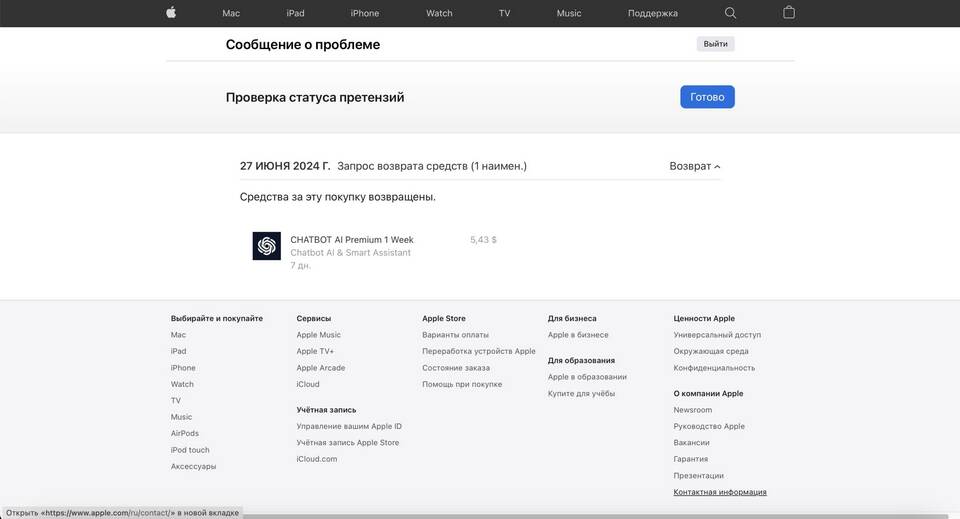Image resolution: width=960 pixels, height=519 pixels.
Task: Open footer link Music
Action: 181,417
